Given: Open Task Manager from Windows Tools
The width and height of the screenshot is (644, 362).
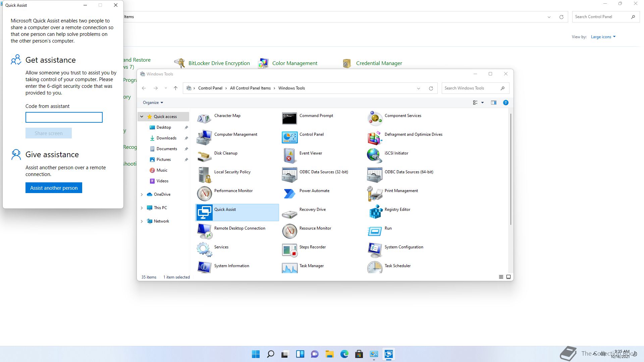Looking at the screenshot, I should coord(289,267).
